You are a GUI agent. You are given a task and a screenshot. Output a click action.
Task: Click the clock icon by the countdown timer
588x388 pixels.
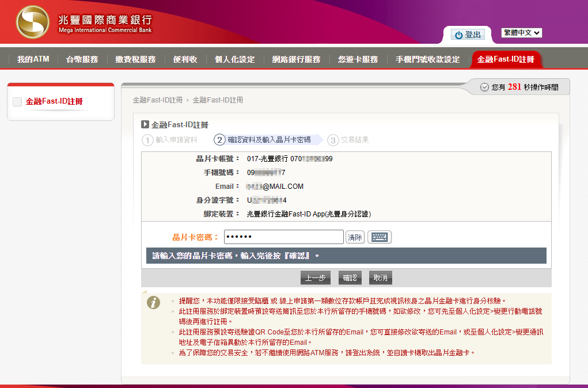(x=484, y=88)
